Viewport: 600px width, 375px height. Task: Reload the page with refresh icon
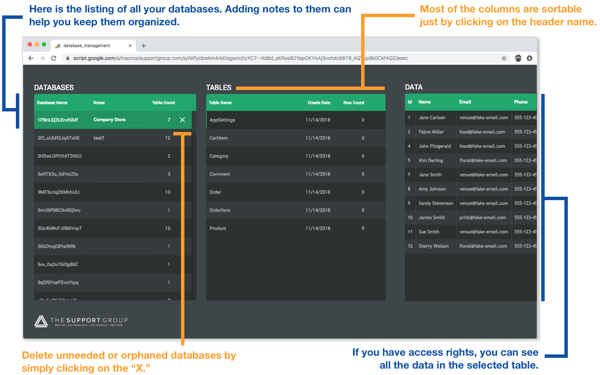54,58
